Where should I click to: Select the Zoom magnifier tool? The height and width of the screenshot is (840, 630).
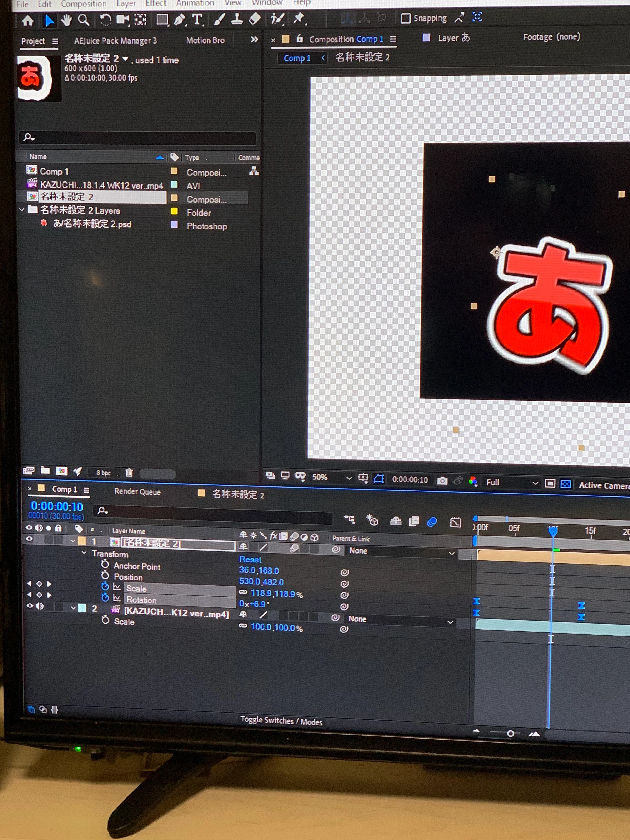84,20
